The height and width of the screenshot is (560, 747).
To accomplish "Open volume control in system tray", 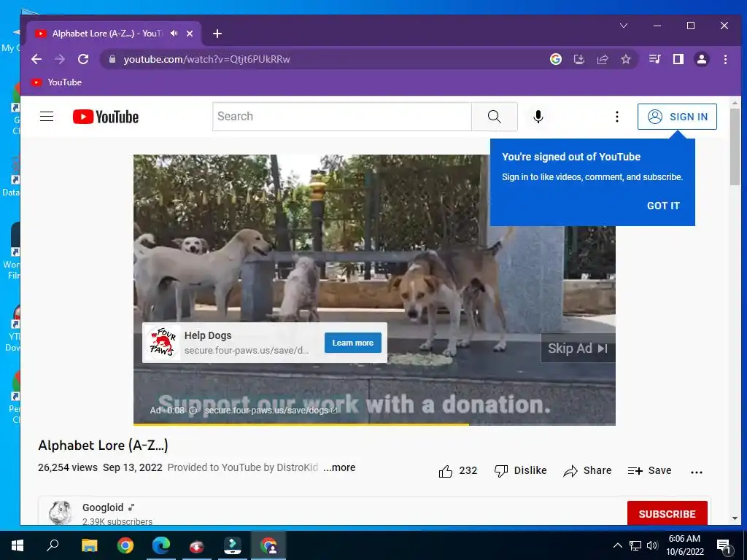I will (x=652, y=545).
